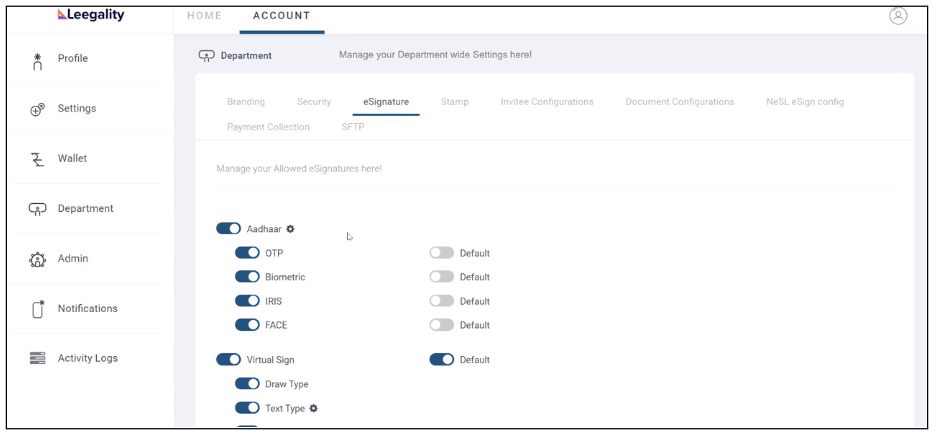Viewport: 936px width, 435px height.
Task: Select the Admin sidebar icon
Action: pyautogui.click(x=37, y=260)
